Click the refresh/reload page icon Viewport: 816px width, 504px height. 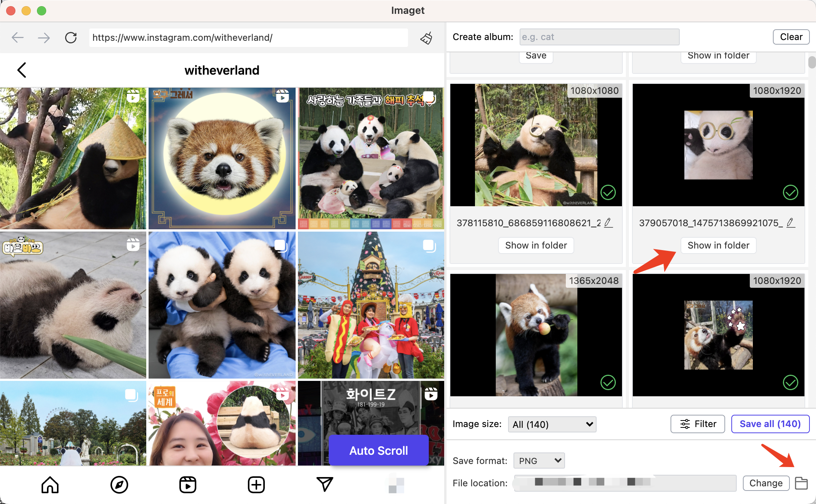pyautogui.click(x=70, y=37)
